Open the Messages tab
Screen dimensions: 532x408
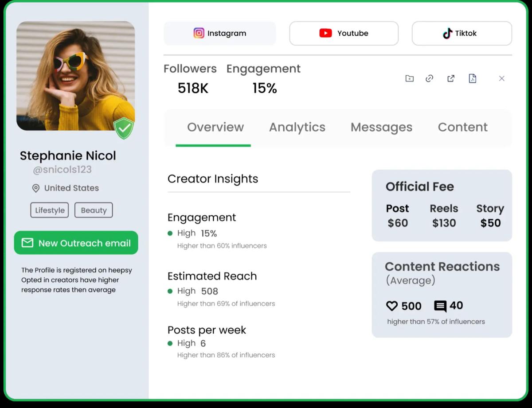click(x=381, y=127)
